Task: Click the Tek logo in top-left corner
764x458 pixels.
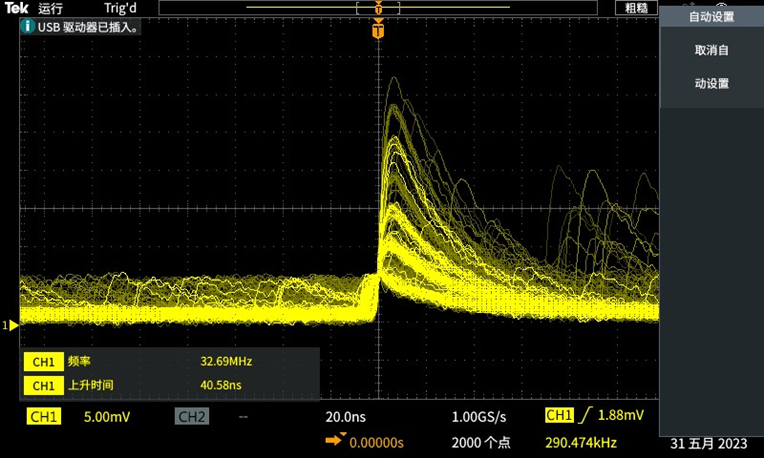Action: coord(17,8)
